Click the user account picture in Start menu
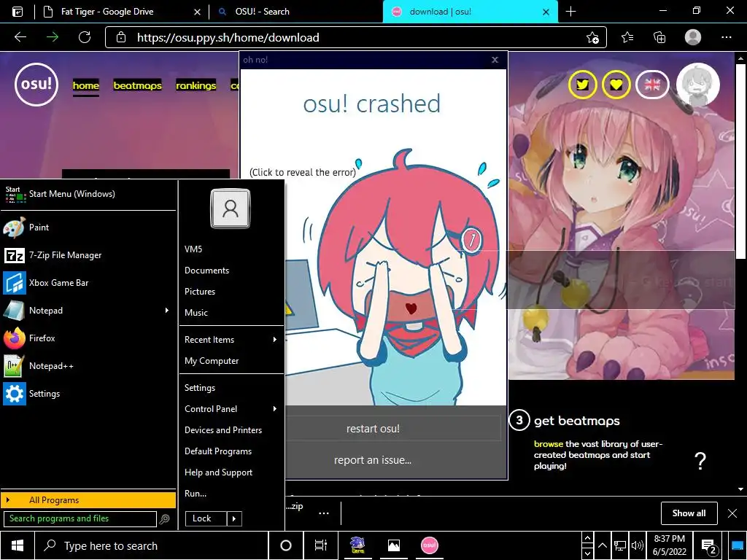747x560 pixels. pos(231,209)
